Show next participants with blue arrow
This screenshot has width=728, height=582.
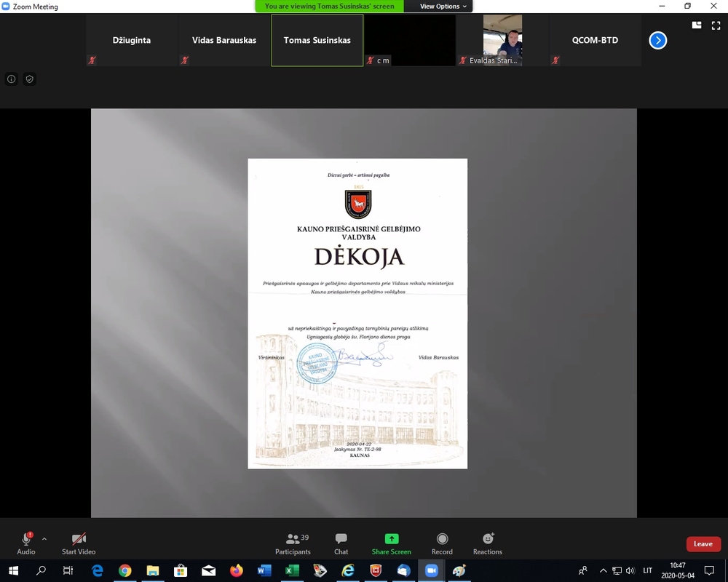coord(657,41)
